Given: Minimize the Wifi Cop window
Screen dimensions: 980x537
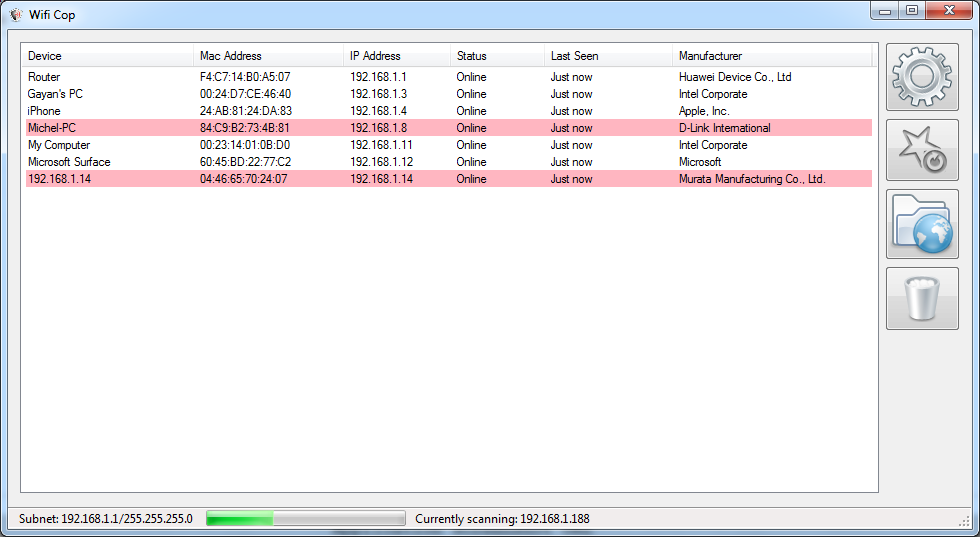Looking at the screenshot, I should coord(884,11).
